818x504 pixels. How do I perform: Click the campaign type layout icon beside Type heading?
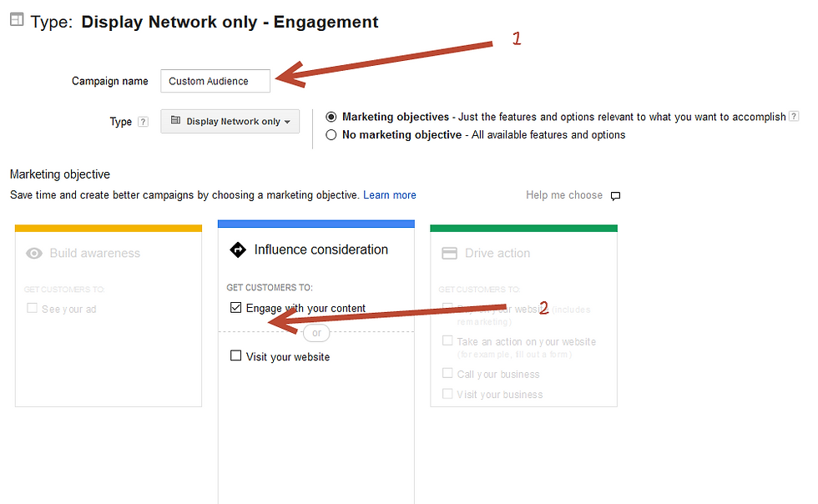[17, 20]
